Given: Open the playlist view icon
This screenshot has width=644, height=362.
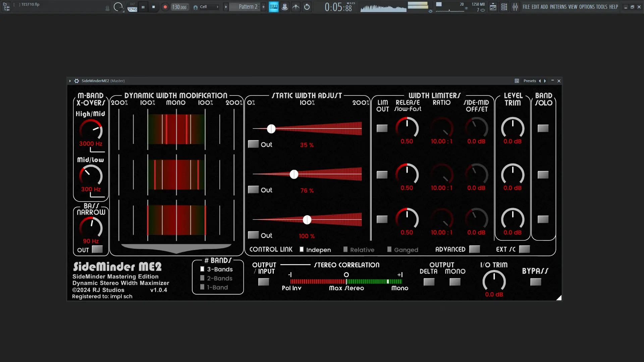Looking at the screenshot, I should [x=493, y=7].
